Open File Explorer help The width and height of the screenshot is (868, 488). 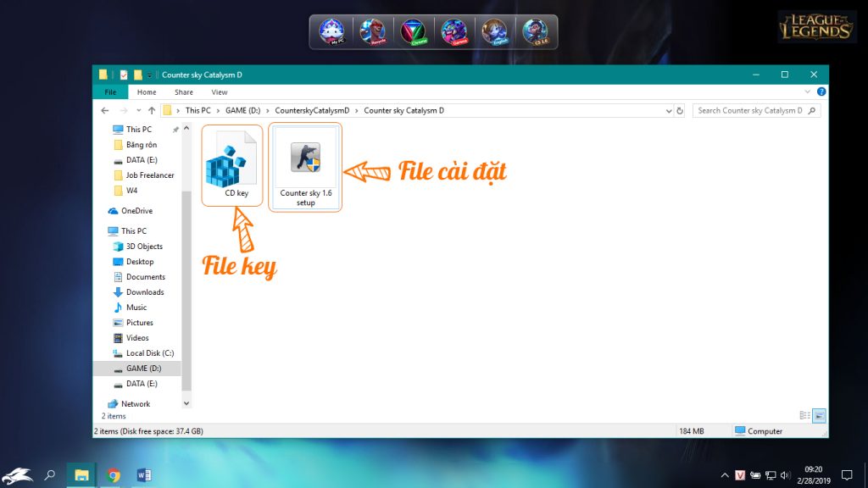821,91
